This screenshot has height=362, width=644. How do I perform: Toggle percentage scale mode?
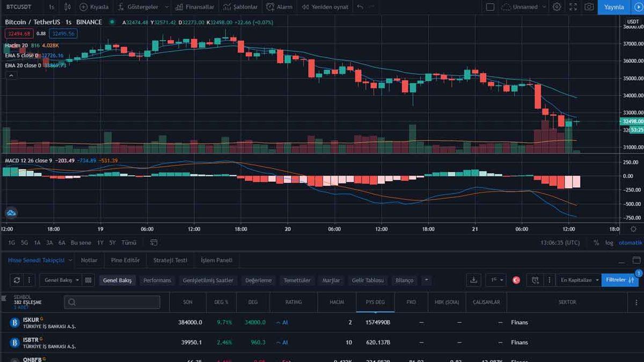pyautogui.click(x=596, y=242)
